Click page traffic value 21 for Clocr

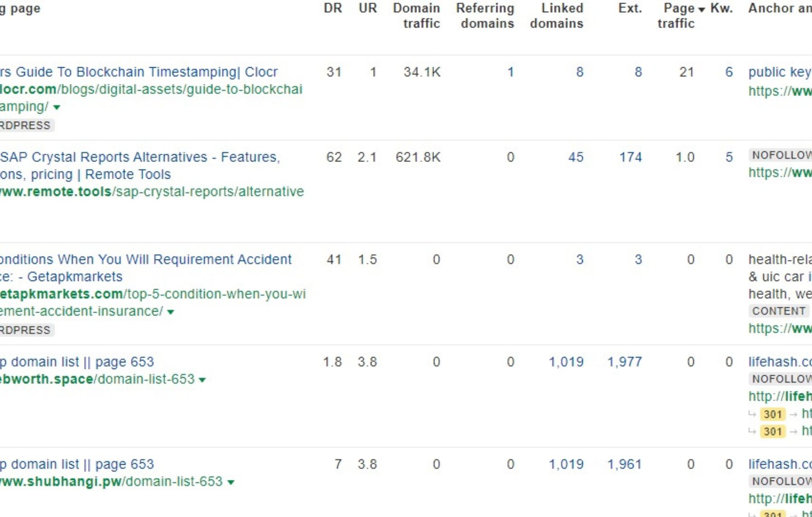pos(687,72)
